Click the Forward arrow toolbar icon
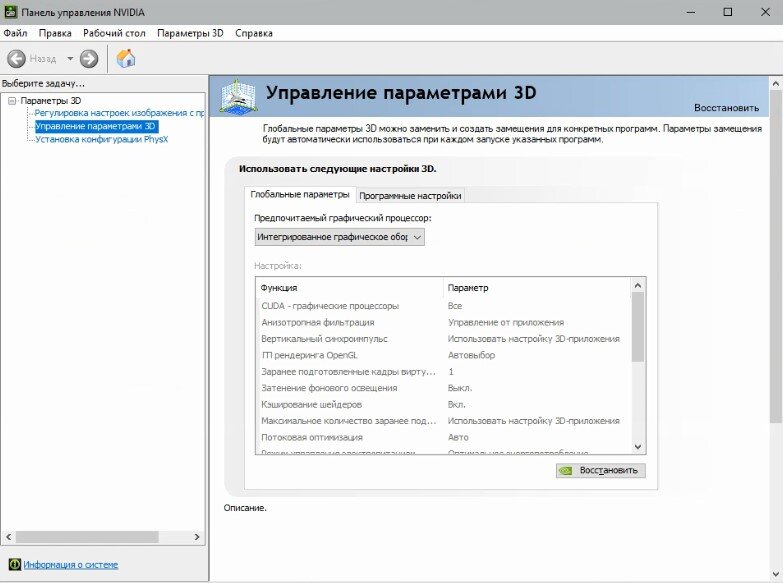Viewport: 783px width, 583px height. [x=89, y=58]
